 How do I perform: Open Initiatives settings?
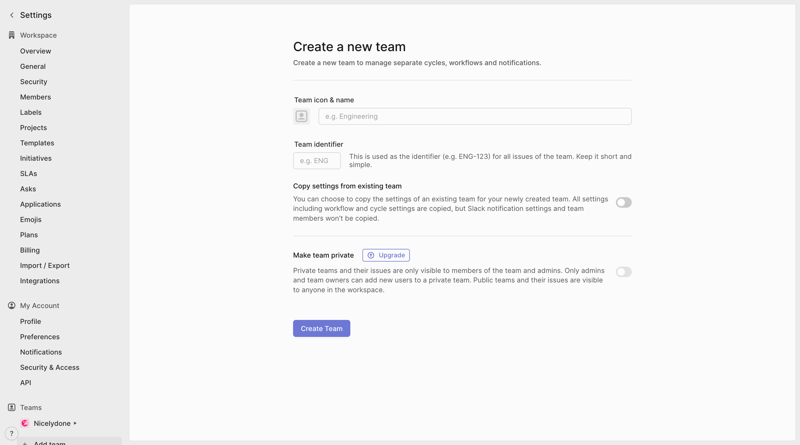coord(36,158)
